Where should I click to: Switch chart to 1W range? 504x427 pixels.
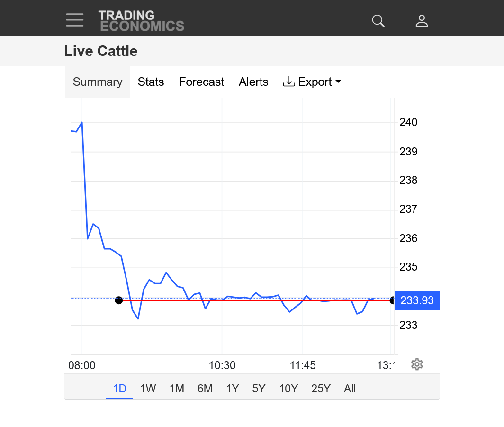148,389
